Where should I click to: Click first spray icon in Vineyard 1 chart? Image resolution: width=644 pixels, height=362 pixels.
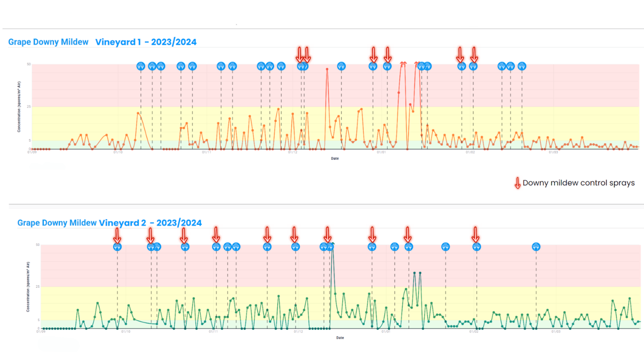[x=141, y=66]
